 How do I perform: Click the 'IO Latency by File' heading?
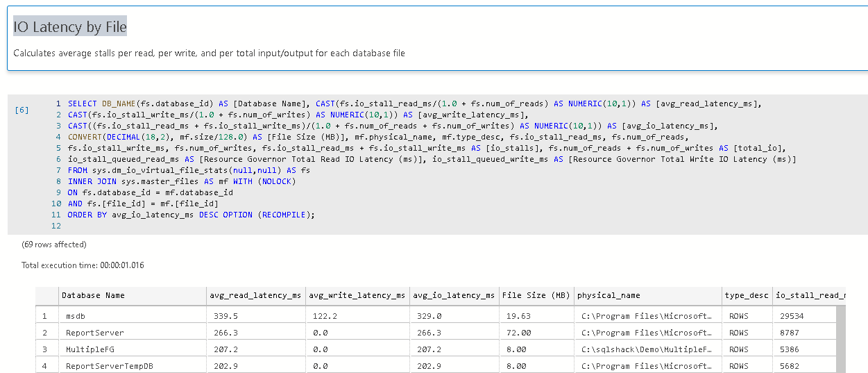click(x=70, y=27)
